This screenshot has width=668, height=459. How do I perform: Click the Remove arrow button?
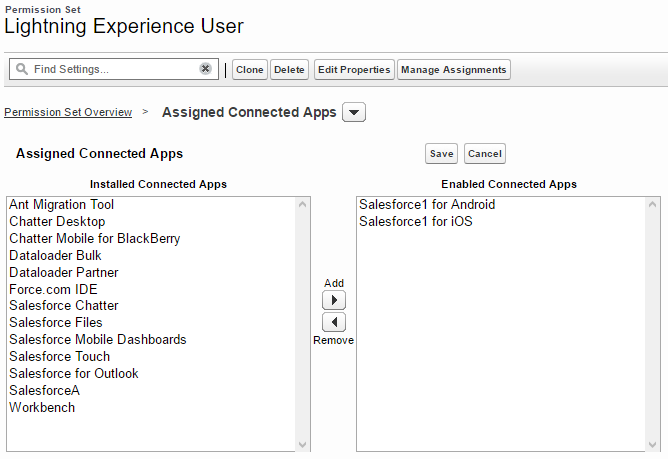point(334,322)
